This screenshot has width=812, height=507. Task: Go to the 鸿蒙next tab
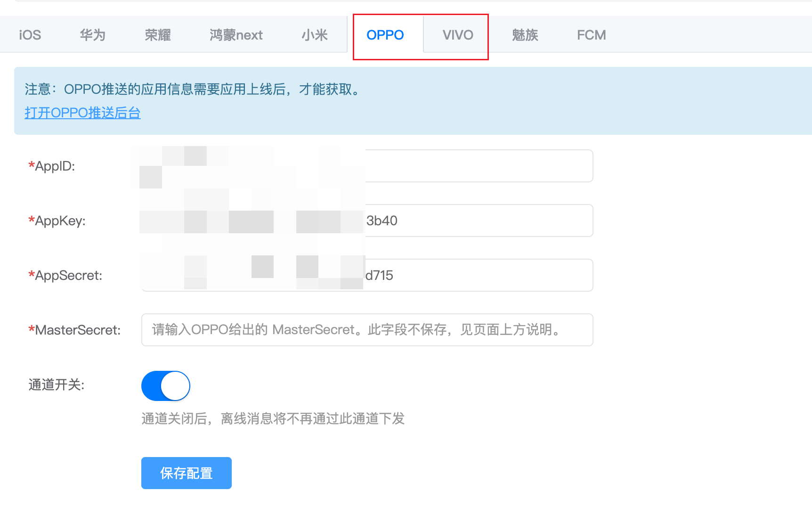pos(236,35)
